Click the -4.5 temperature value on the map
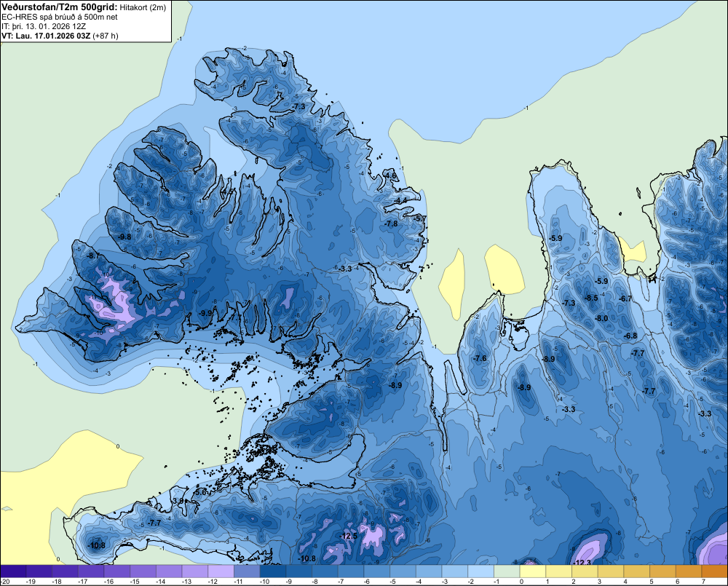The image size is (728, 586). click(x=227, y=191)
